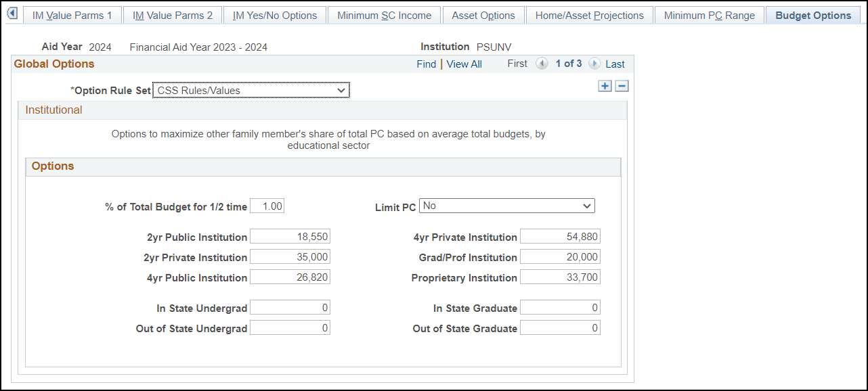
Task: Select the Asset Options tab
Action: (483, 14)
